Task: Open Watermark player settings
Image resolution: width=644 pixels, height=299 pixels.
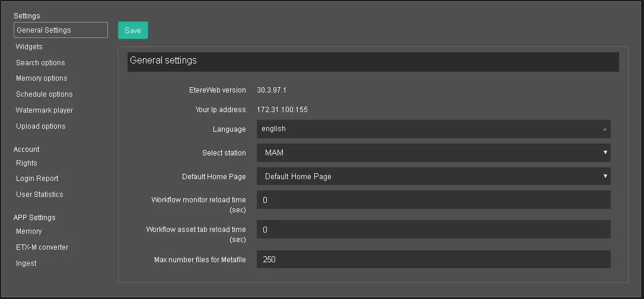Action: pos(44,110)
